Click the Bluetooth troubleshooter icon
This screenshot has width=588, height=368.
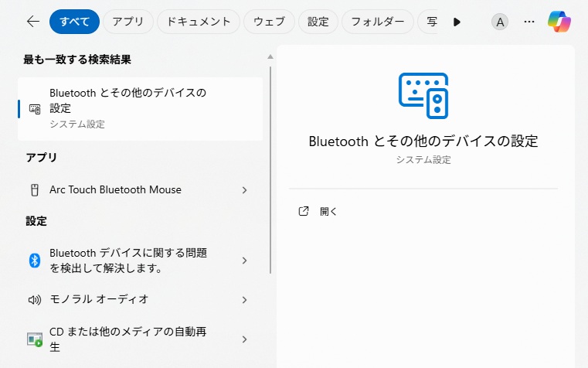[34, 261]
